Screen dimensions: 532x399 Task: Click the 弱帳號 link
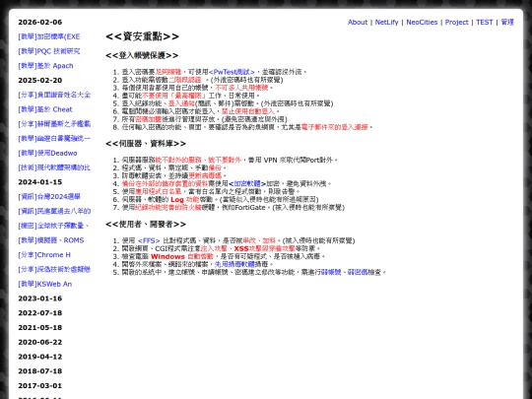coord(331,272)
